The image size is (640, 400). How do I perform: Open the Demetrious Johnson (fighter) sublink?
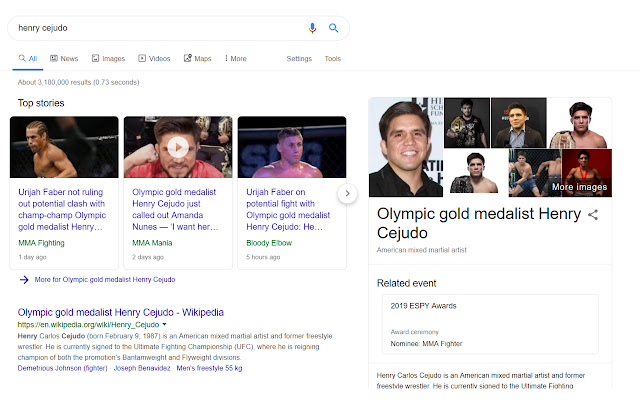tap(62, 368)
